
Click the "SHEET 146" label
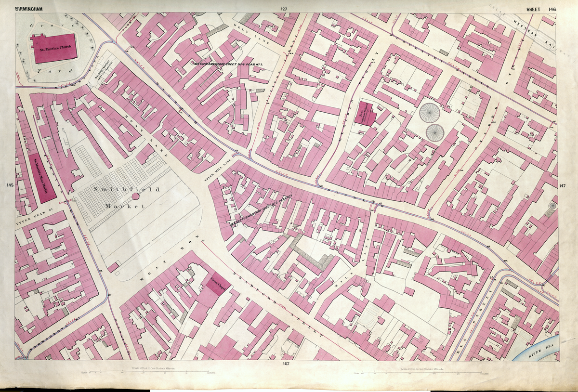pos(541,9)
